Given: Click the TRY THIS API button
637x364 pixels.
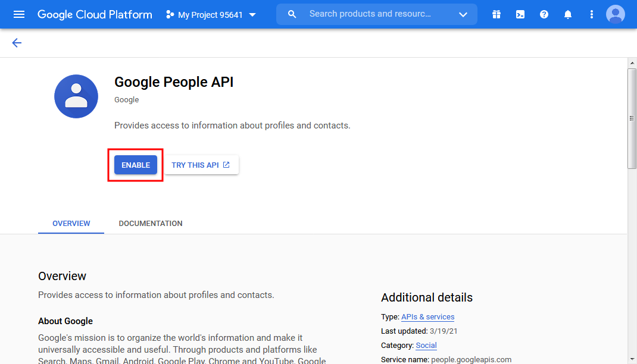Looking at the screenshot, I should tap(201, 165).
